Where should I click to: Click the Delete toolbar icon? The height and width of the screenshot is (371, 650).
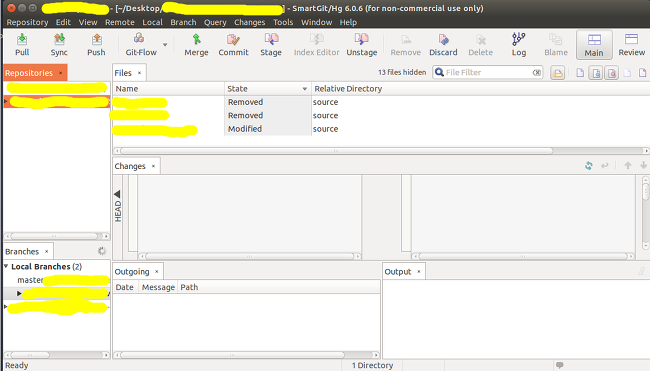pyautogui.click(x=480, y=44)
